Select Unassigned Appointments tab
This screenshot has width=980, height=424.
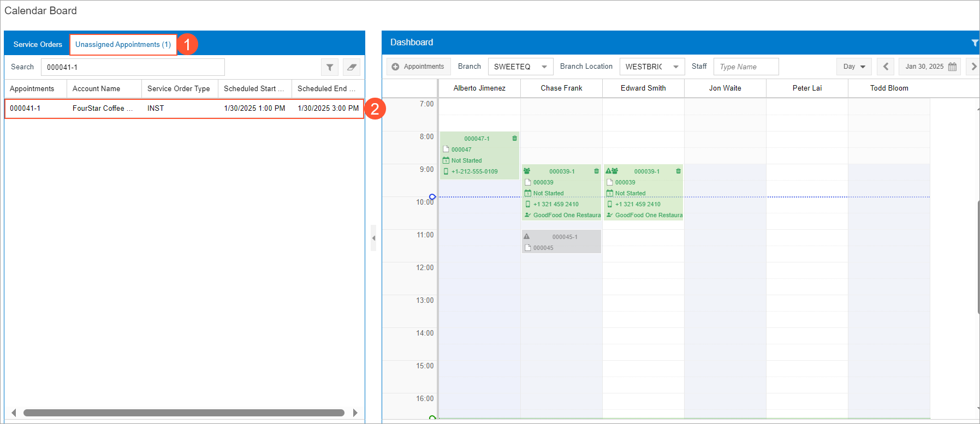click(123, 44)
